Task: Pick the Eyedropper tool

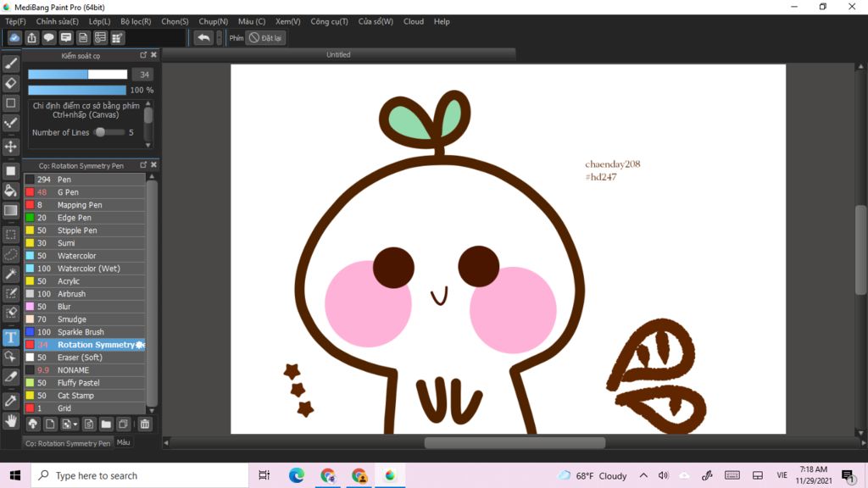Action: point(11,400)
